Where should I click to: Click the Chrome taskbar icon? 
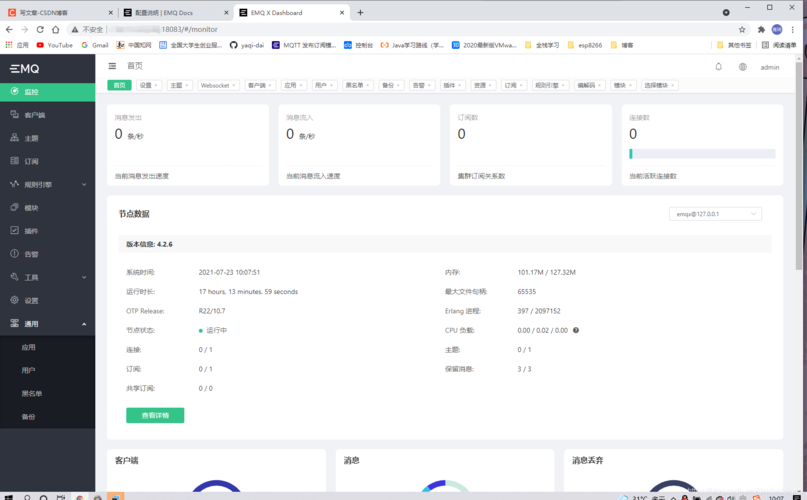(80, 497)
